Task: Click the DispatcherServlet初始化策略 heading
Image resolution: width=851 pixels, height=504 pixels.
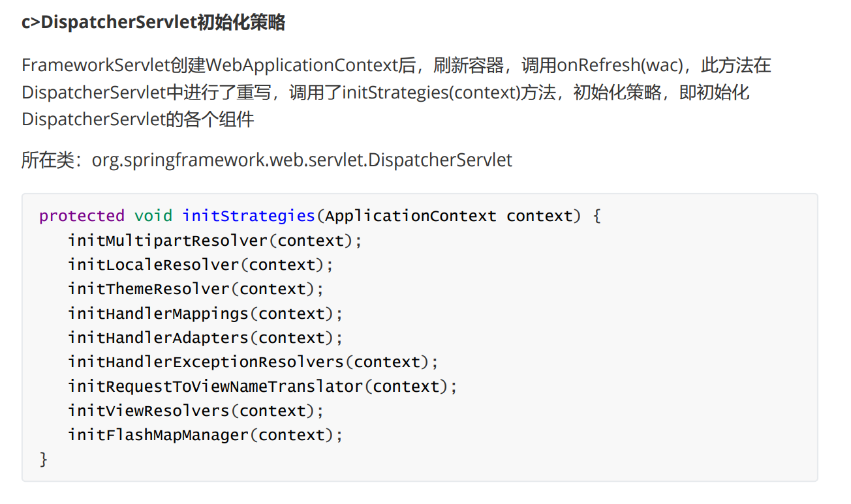Action: pos(153,23)
